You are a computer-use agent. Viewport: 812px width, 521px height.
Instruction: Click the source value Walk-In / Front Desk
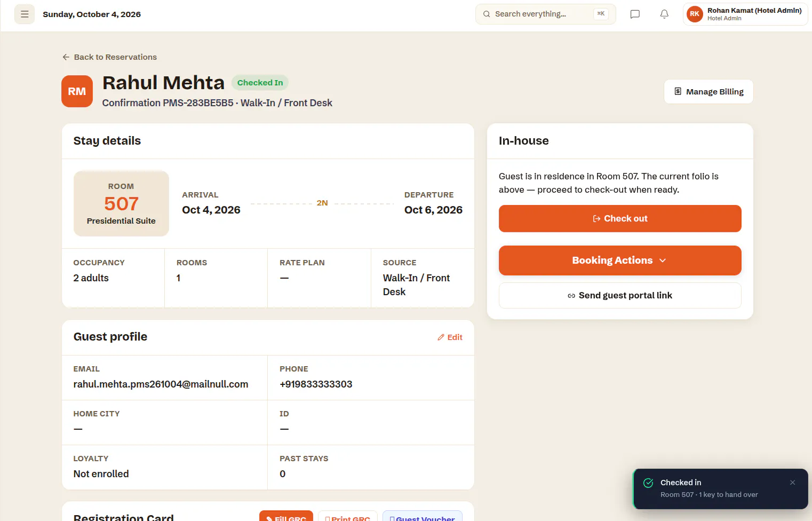[x=416, y=285]
